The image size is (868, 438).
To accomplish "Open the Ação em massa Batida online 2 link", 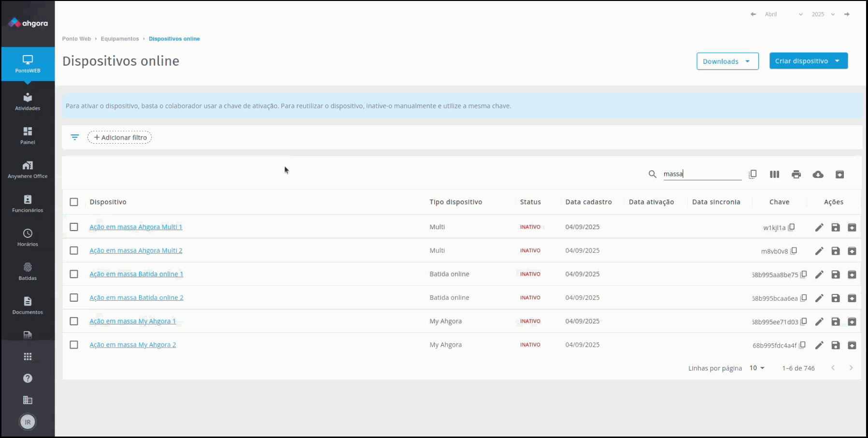I will pyautogui.click(x=136, y=298).
